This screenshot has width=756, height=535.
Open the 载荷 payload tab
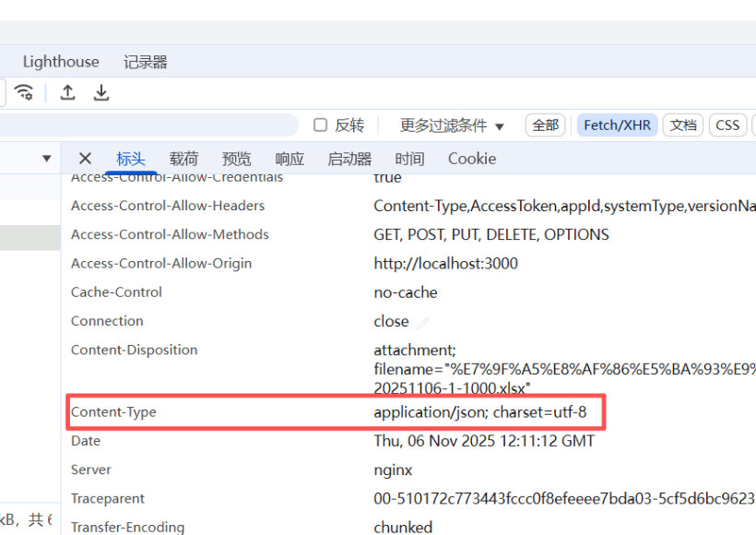[x=183, y=159]
